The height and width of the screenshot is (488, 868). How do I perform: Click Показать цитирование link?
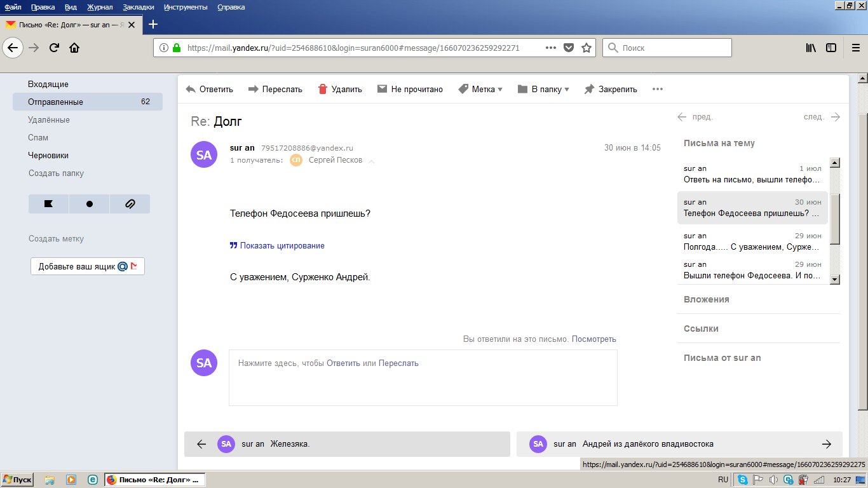tap(281, 245)
